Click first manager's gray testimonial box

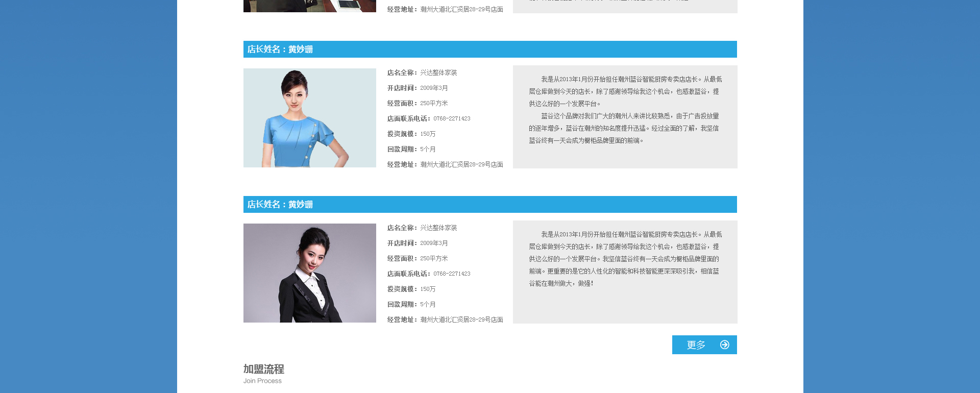[625, 117]
